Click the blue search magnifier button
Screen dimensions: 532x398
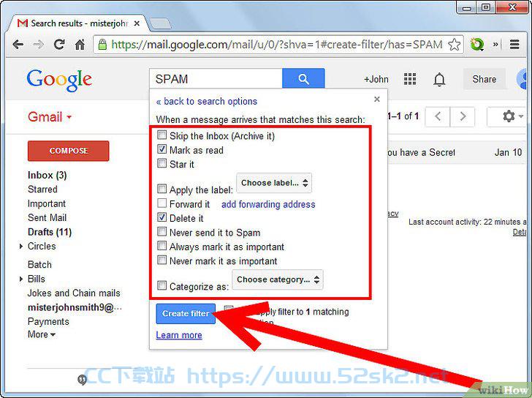pyautogui.click(x=303, y=78)
